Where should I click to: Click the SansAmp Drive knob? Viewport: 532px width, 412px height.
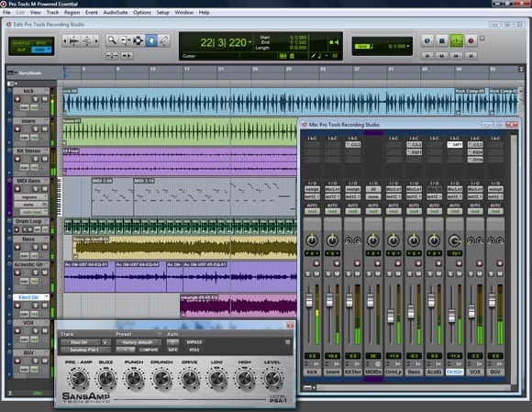189,379
